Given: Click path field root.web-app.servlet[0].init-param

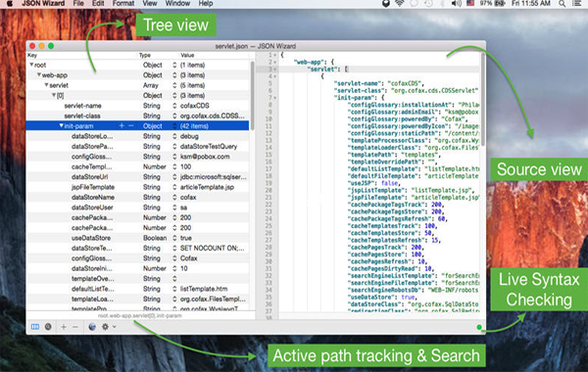Looking at the screenshot, I should click(139, 315).
